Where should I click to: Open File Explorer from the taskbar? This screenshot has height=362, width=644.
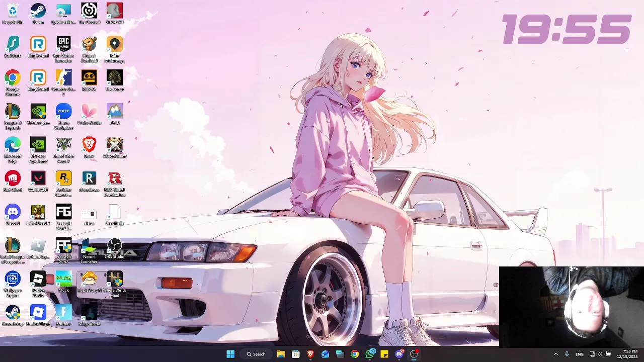click(x=281, y=354)
